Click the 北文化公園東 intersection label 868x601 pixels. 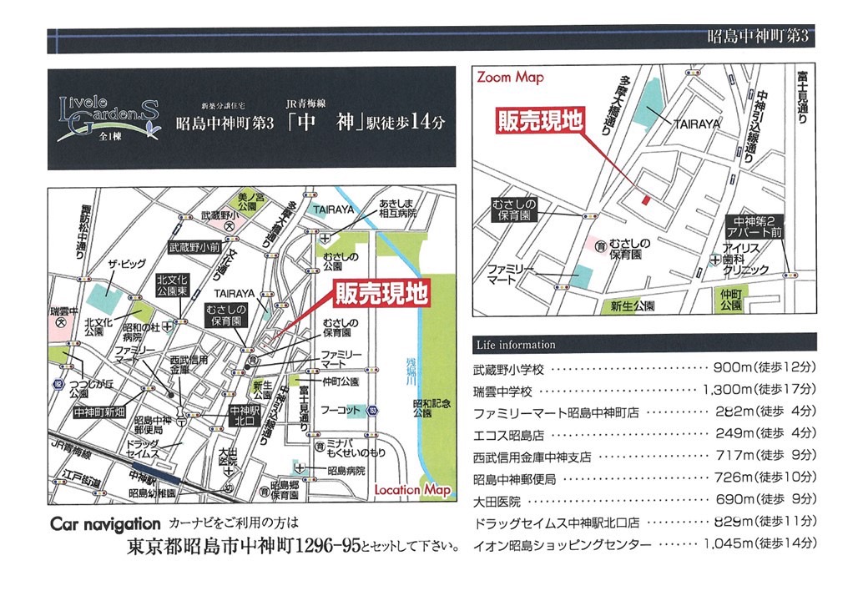click(172, 285)
